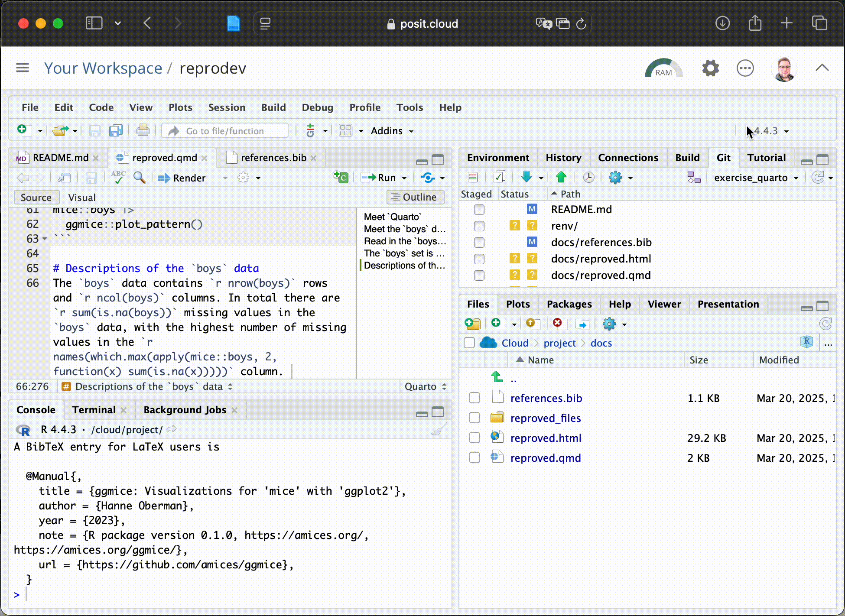Click the Upload file icon in Files pane
The height and width of the screenshot is (616, 845).
tap(533, 324)
